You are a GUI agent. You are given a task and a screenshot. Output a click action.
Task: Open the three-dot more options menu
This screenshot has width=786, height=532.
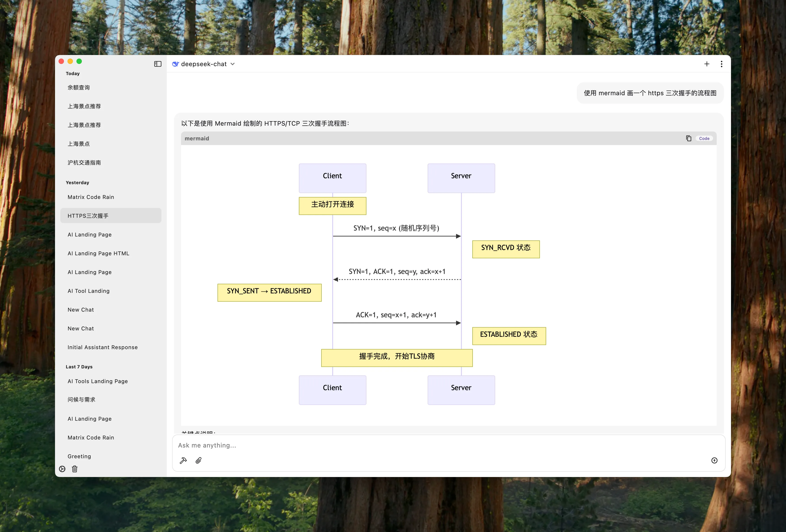coord(721,64)
